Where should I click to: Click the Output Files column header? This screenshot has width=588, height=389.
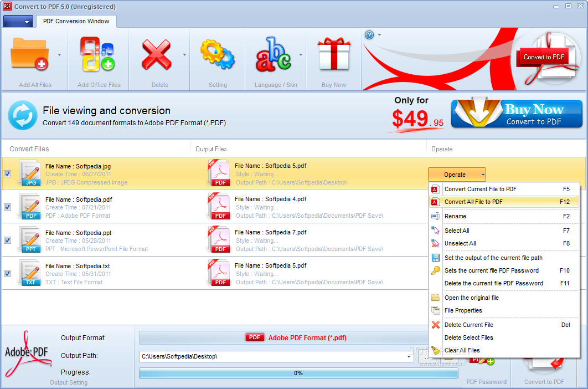tap(211, 149)
